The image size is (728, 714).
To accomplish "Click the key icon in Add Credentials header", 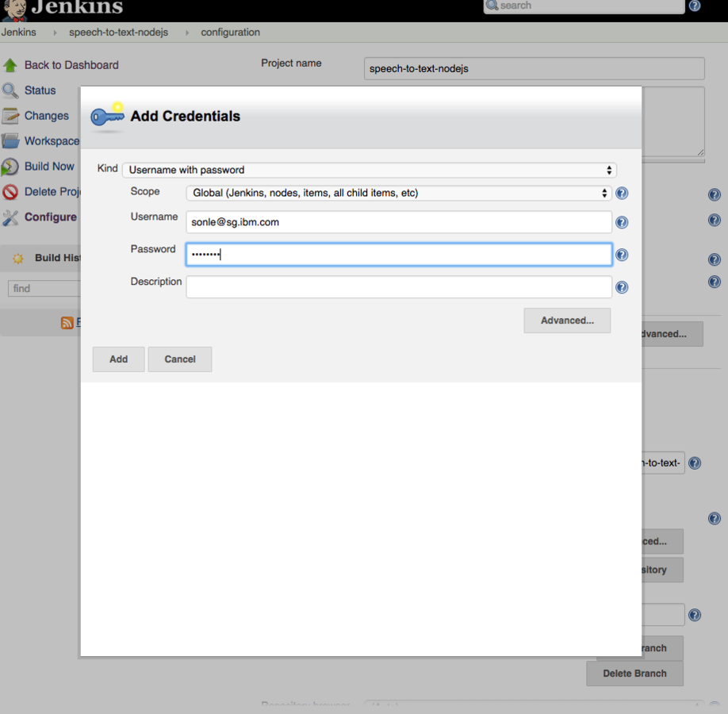I will 107,116.
